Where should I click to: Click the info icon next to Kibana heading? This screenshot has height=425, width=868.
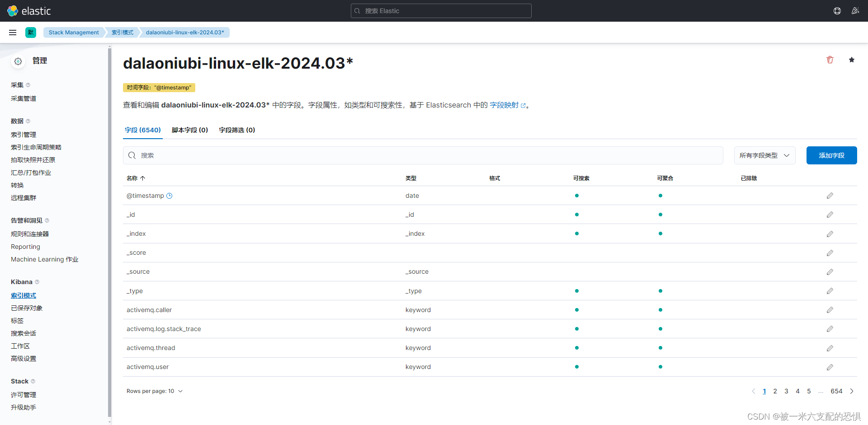click(x=37, y=282)
